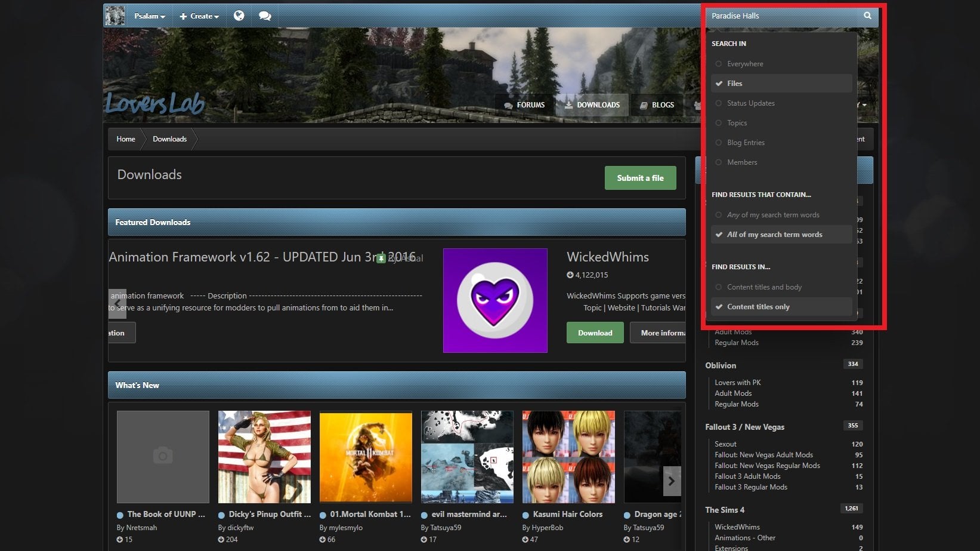Image resolution: width=980 pixels, height=551 pixels.
Task: Go to Home breadcrumb
Action: tap(126, 139)
